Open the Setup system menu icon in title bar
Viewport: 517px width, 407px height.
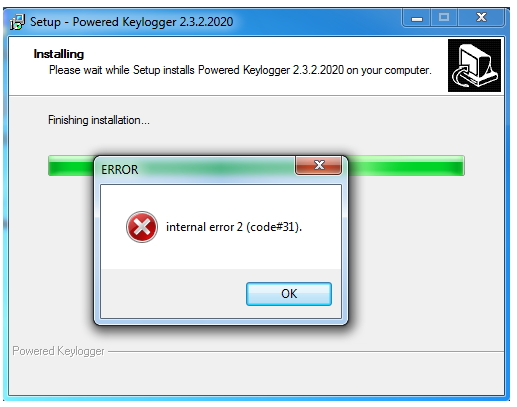(x=17, y=22)
